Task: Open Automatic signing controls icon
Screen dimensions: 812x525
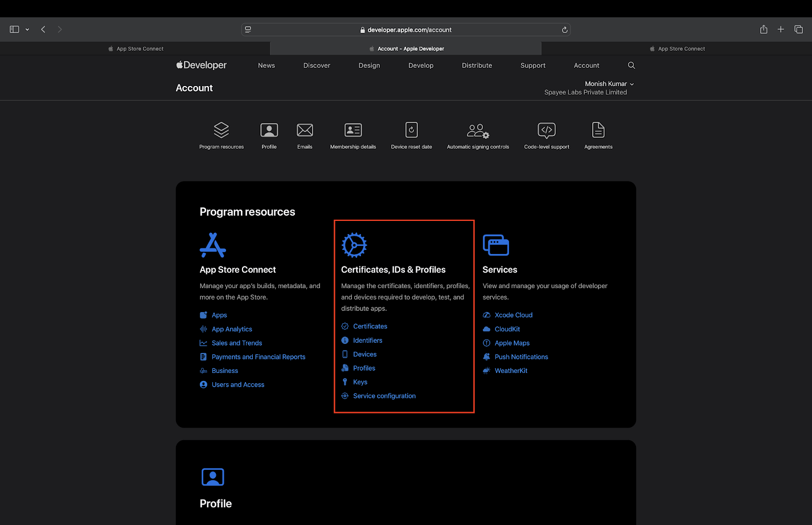Action: click(x=478, y=131)
